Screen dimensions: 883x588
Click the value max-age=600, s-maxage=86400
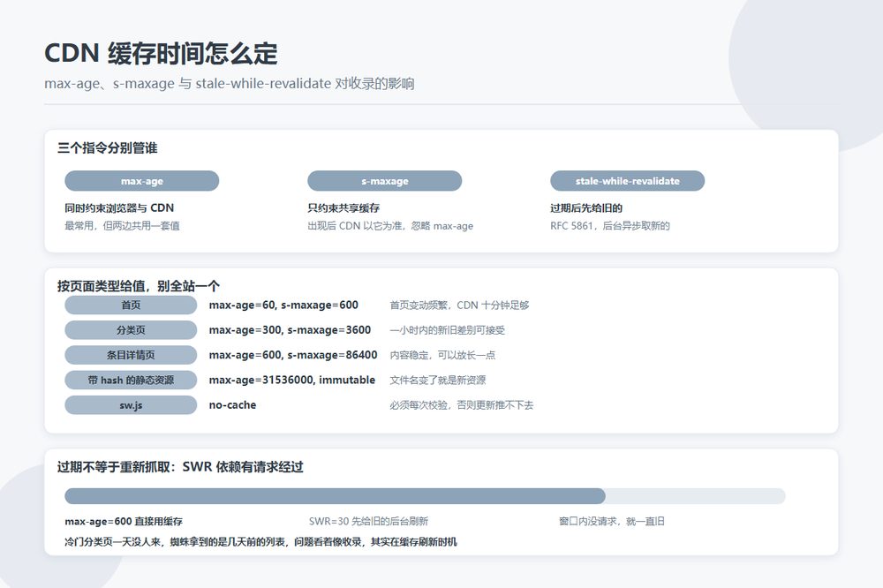coord(293,355)
